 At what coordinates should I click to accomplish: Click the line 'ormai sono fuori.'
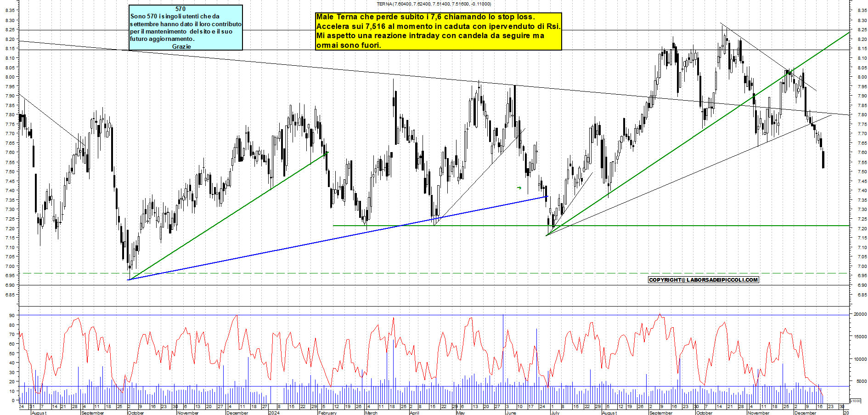point(349,45)
